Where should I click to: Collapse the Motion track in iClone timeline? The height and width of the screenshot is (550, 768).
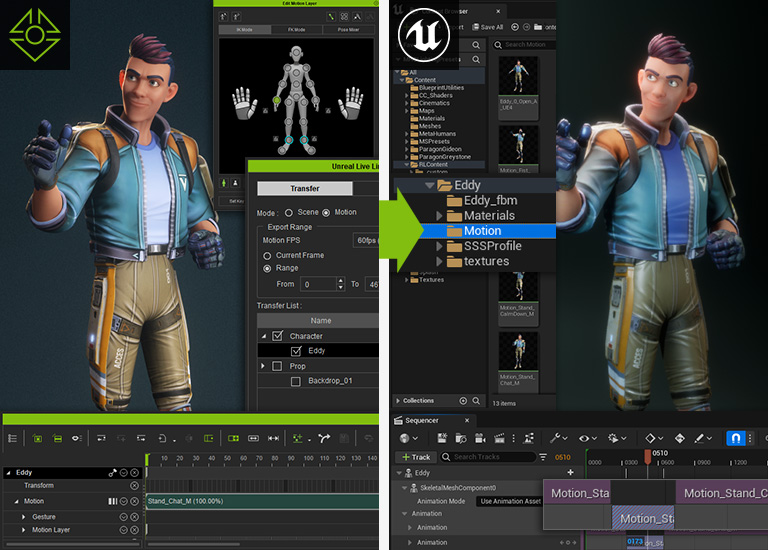(16, 502)
